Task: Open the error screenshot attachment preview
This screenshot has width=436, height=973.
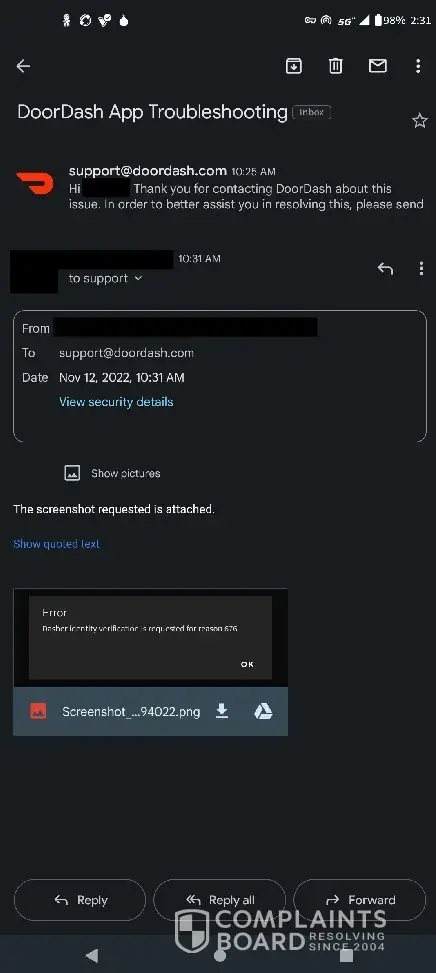Action: pyautogui.click(x=150, y=637)
